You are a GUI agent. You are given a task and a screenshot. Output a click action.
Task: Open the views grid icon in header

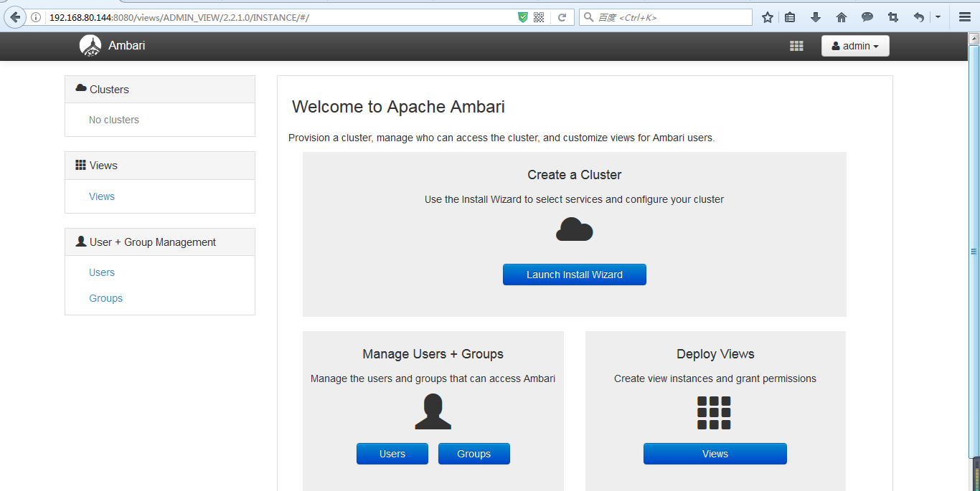click(x=796, y=46)
